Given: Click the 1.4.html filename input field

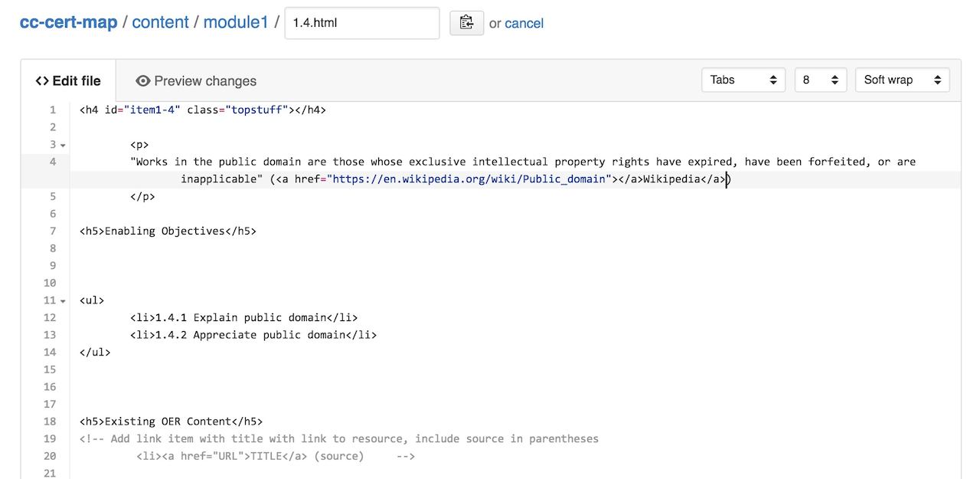Looking at the screenshot, I should click(x=361, y=23).
